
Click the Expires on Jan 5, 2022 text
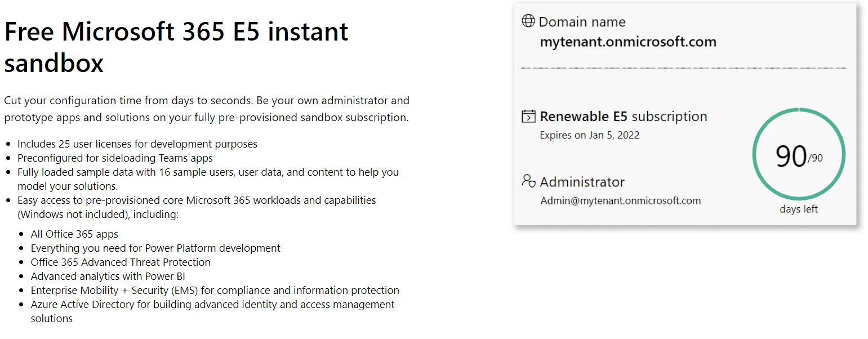coord(589,135)
